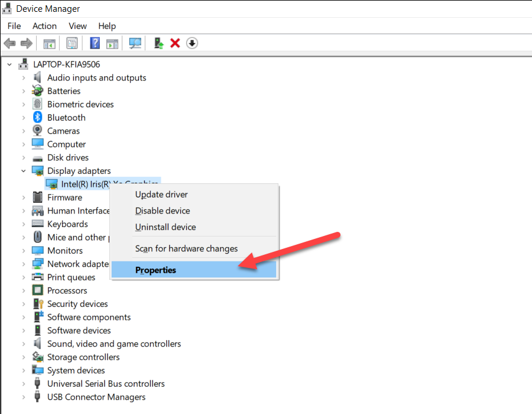
Task: Click Show/Hide Console Tree toolbar icon
Action: tap(50, 43)
